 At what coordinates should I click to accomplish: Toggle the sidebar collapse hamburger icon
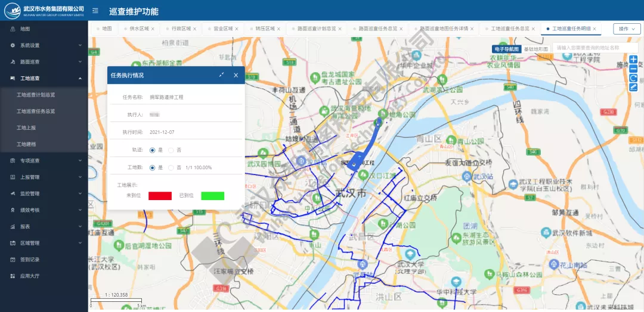pos(95,11)
